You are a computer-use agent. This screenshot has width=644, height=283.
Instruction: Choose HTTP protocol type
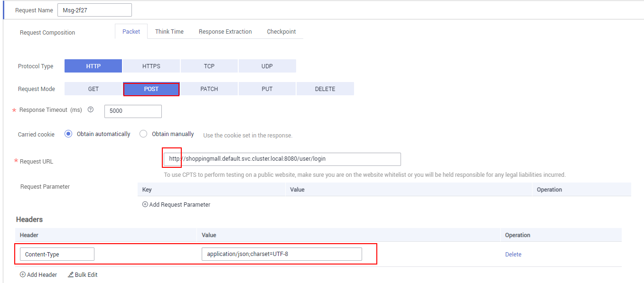93,66
